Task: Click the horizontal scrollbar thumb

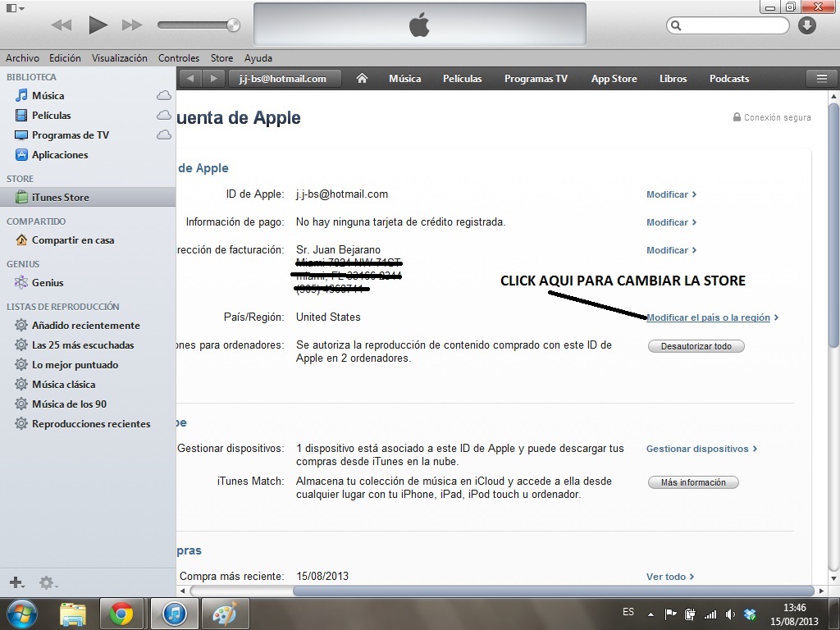Action: pyautogui.click(x=554, y=591)
